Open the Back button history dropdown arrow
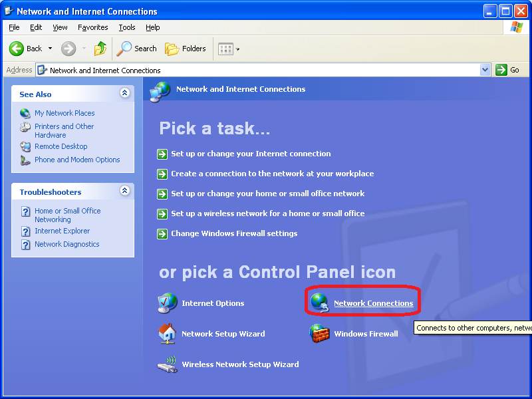The image size is (532, 399). pyautogui.click(x=51, y=49)
